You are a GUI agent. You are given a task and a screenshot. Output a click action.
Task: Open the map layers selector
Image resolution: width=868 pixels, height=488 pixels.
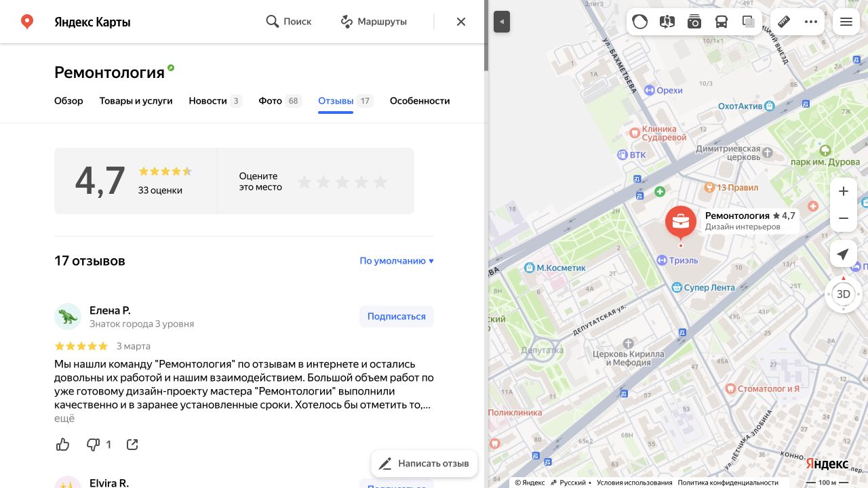point(749,22)
